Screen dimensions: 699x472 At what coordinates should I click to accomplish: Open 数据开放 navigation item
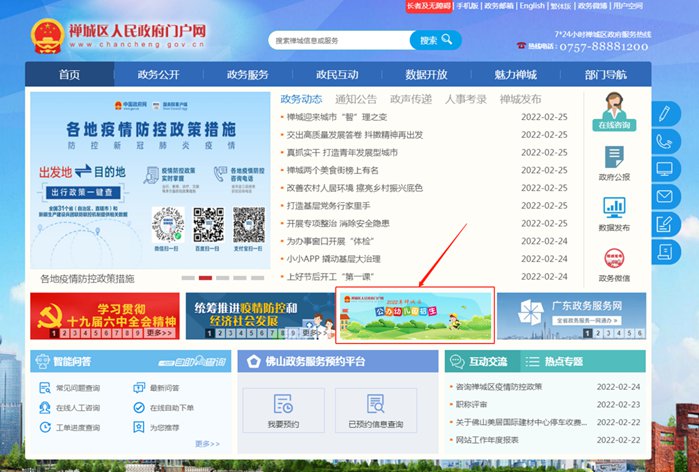pyautogui.click(x=427, y=74)
